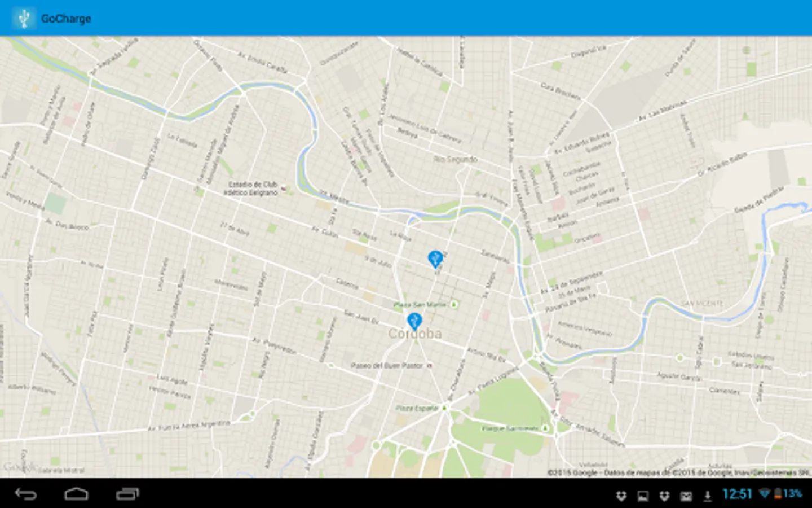Viewport: 812px width, 508px height.
Task: Tap the battery level icon
Action: click(778, 493)
